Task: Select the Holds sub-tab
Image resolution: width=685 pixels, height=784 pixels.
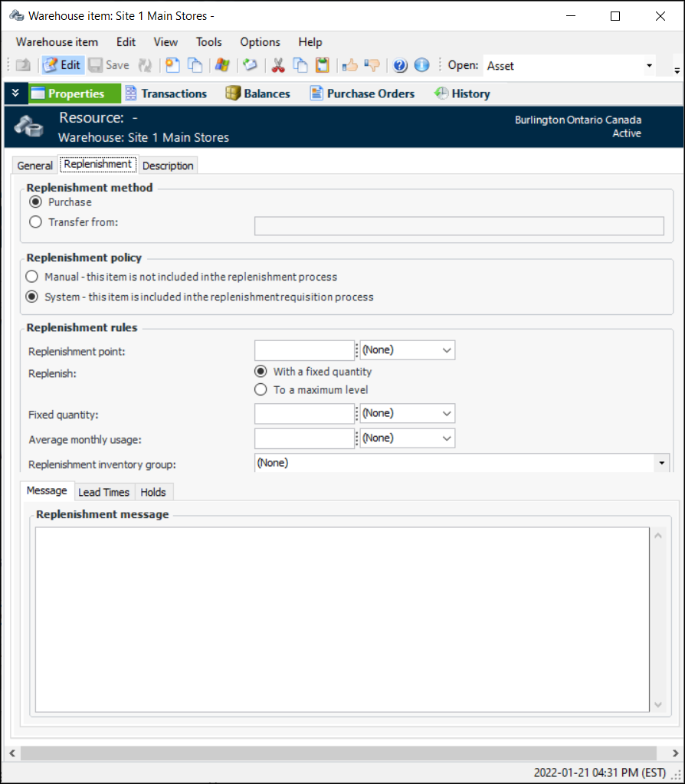Action: 153,492
